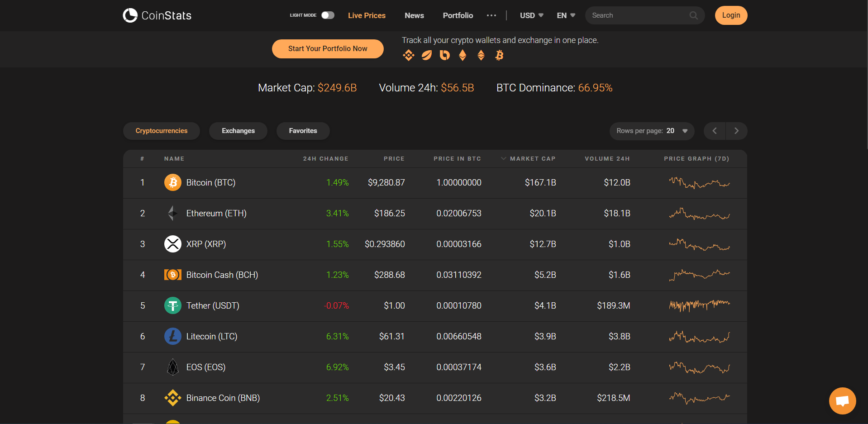This screenshot has width=868, height=424.
Task: Open the Ethereum (ETH) link
Action: pyautogui.click(x=216, y=213)
